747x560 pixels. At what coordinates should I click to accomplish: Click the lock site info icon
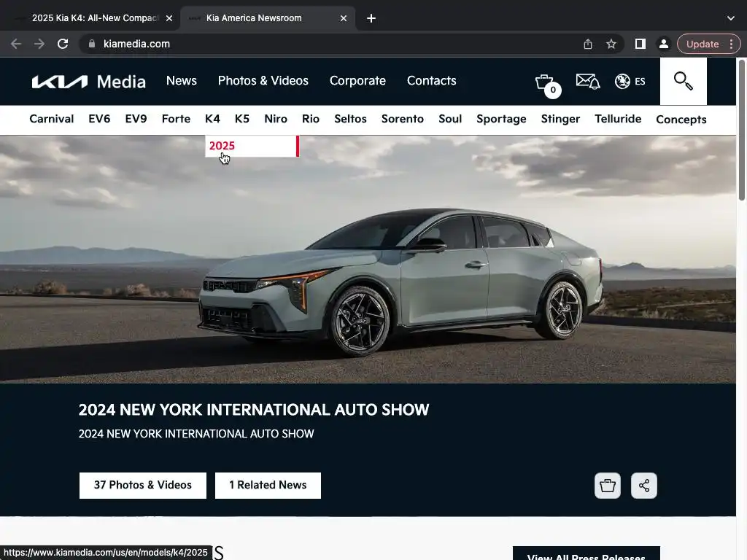click(x=92, y=44)
